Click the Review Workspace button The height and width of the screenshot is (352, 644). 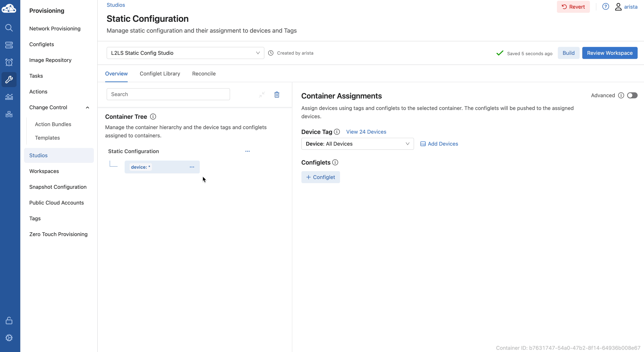click(x=610, y=53)
